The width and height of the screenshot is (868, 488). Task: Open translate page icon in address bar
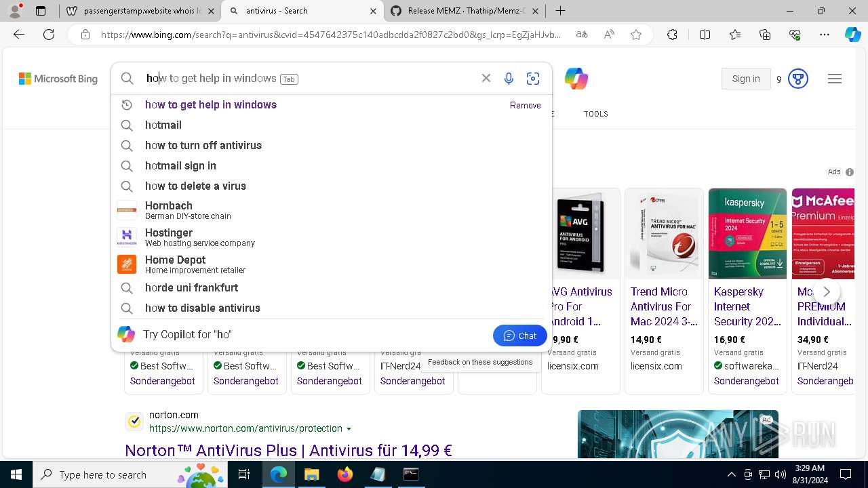(581, 35)
